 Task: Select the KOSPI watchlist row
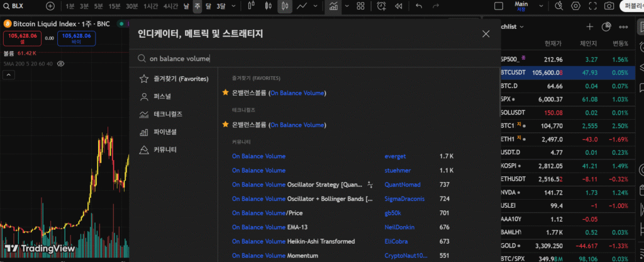tap(567, 166)
